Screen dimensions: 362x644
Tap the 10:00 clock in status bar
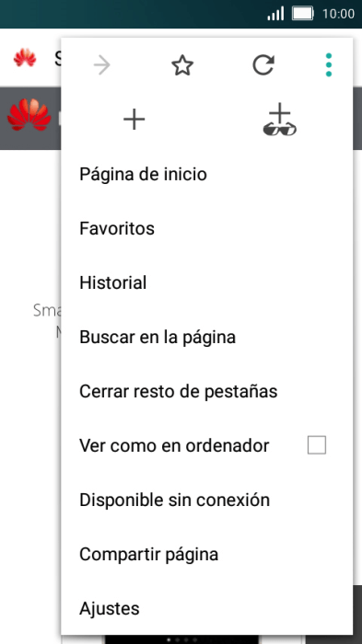pyautogui.click(x=338, y=14)
